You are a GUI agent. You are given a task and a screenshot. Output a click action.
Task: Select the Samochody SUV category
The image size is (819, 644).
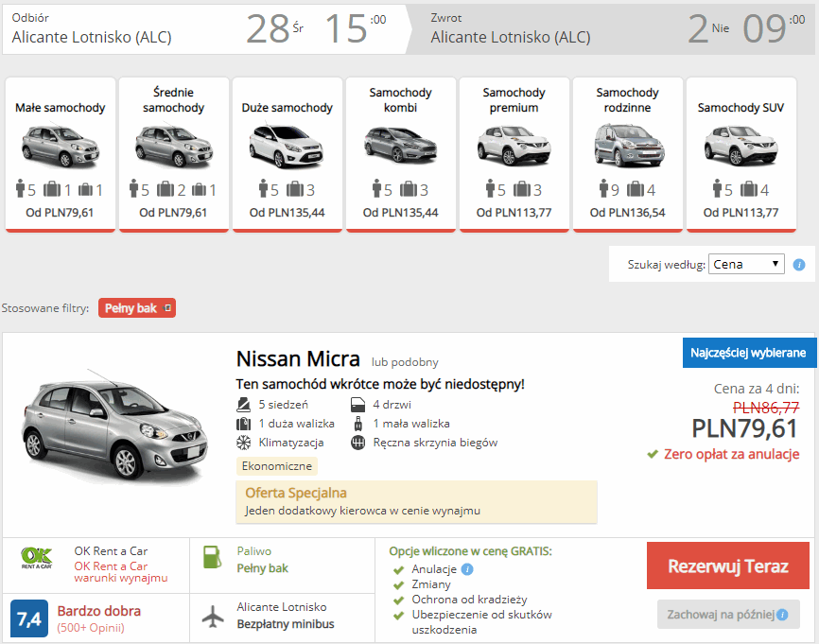741,153
